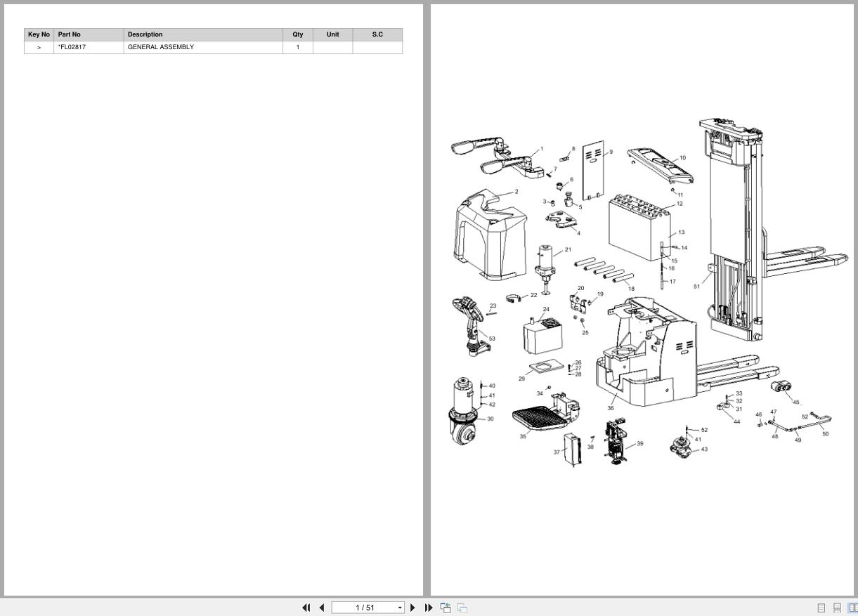Click callout number 36 under the chassis

[x=611, y=408]
